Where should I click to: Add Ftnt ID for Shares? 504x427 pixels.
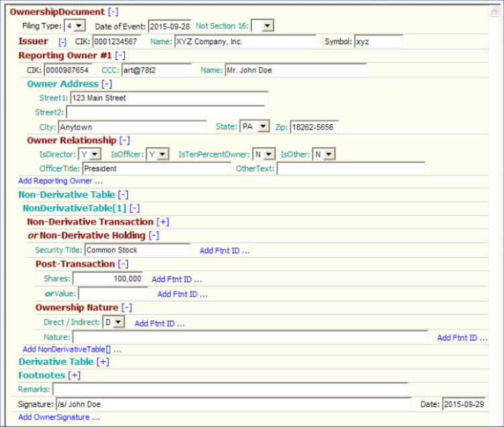pos(177,279)
